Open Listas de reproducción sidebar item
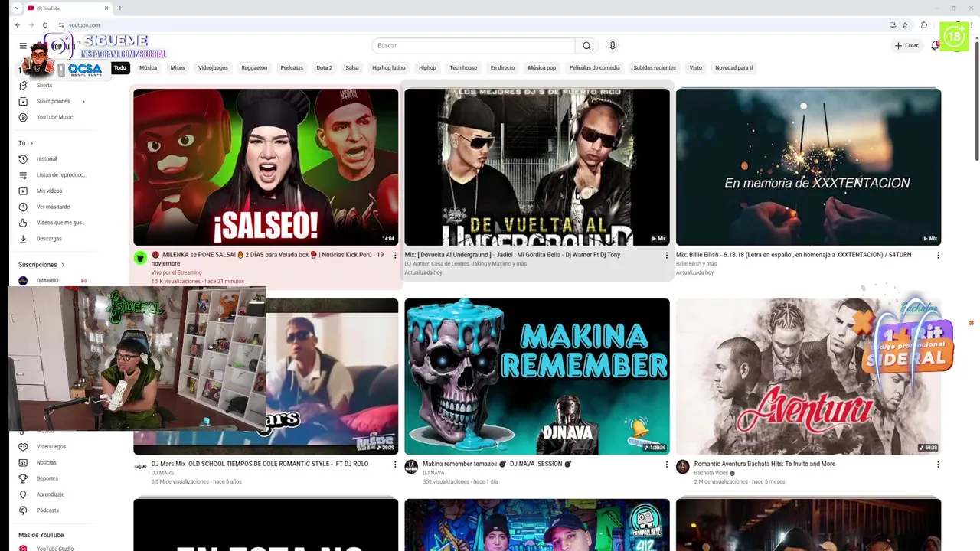 pyautogui.click(x=61, y=175)
